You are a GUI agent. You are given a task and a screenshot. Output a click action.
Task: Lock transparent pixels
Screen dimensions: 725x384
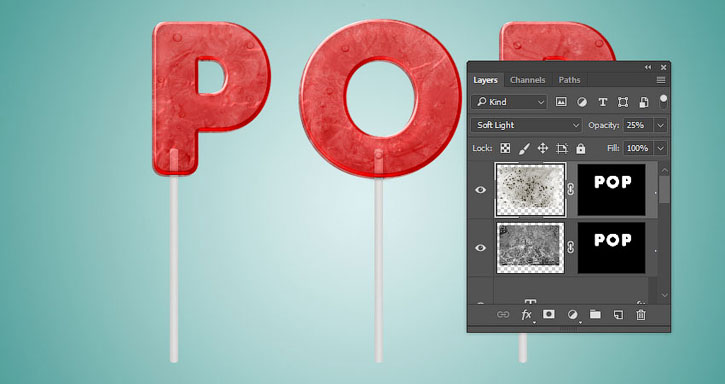pyautogui.click(x=505, y=148)
